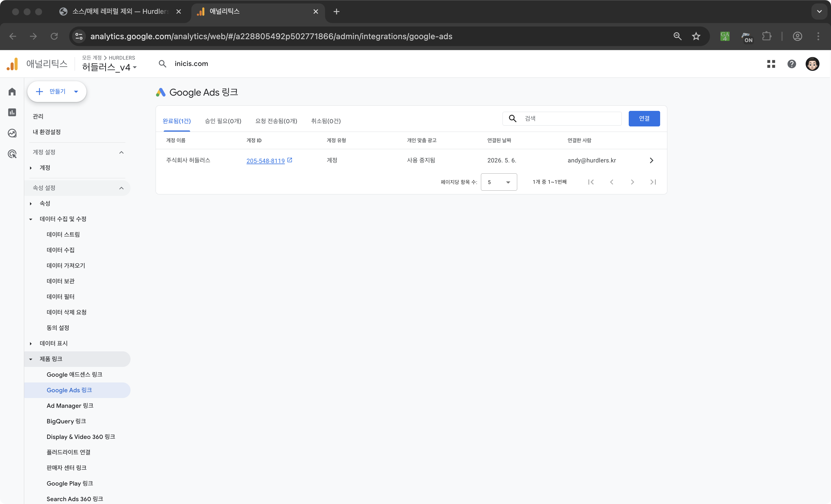Select the 완료됨(1건) tab

(177, 121)
